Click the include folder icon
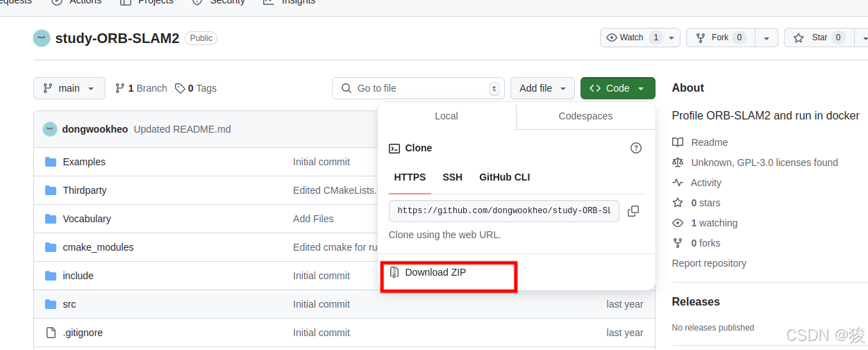The image size is (868, 350). click(51, 276)
